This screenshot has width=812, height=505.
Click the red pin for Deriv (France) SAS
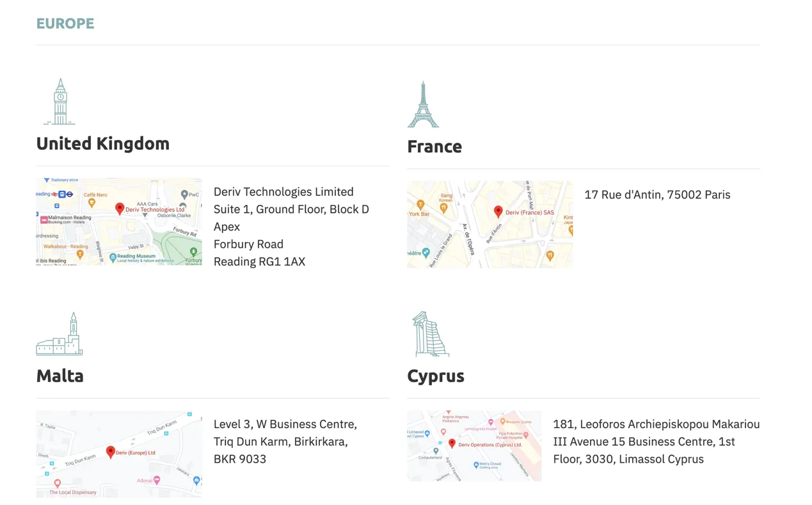click(x=498, y=212)
